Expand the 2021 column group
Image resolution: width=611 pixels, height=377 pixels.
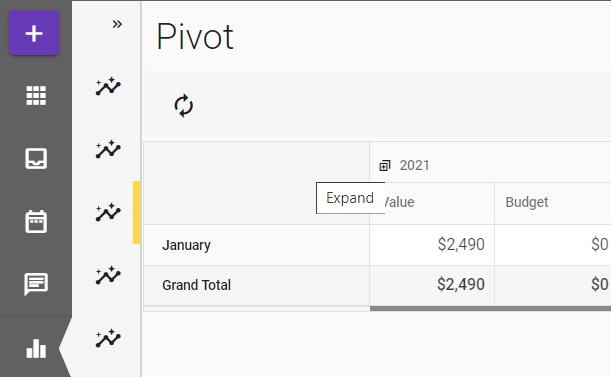pos(385,166)
